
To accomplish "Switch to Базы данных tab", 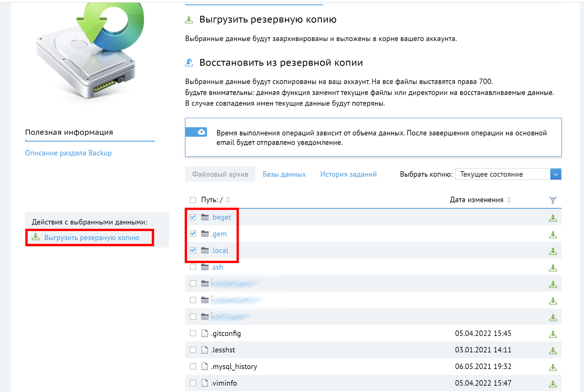I will [x=284, y=174].
